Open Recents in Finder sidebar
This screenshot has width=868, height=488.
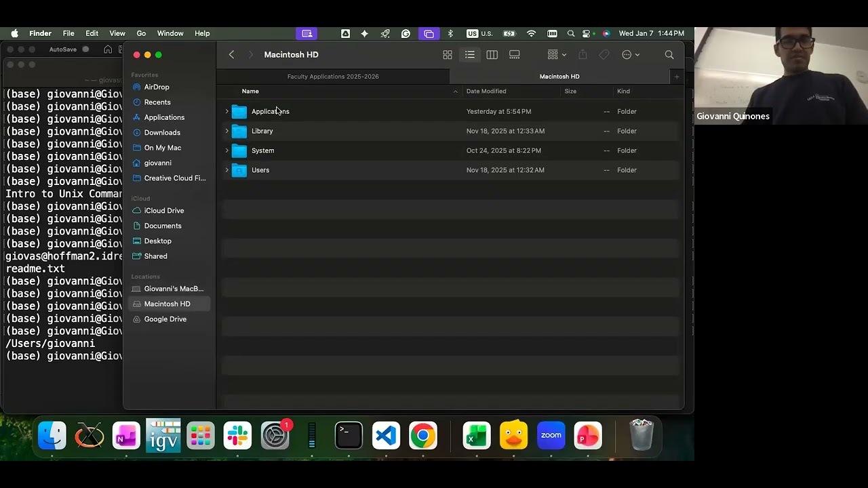tap(169, 102)
